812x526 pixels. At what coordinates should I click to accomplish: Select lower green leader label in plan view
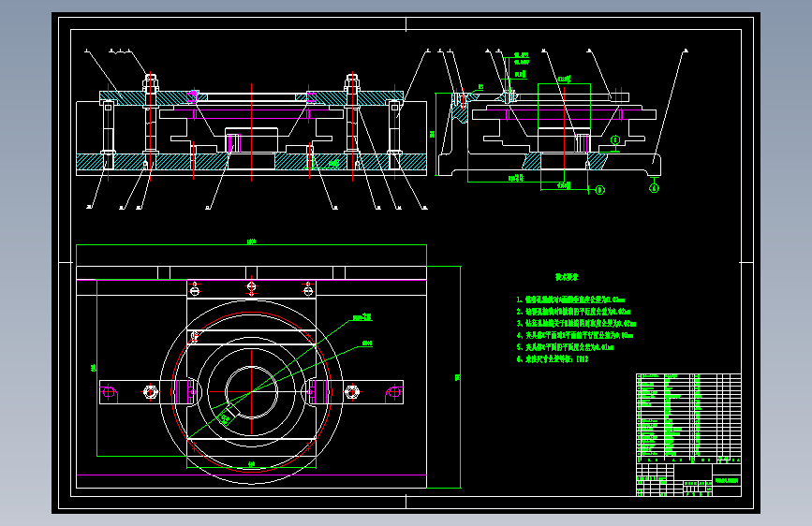coord(367,343)
